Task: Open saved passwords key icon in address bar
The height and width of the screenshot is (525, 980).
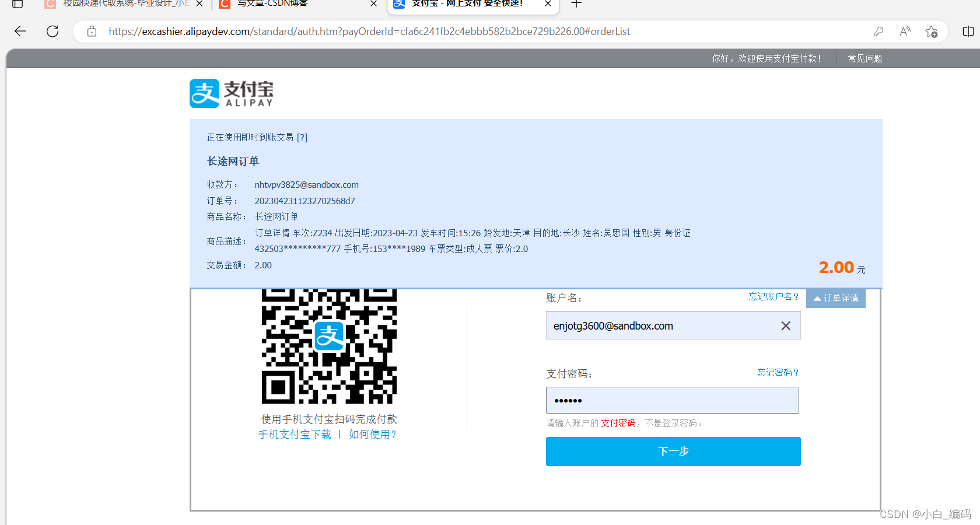Action: click(878, 32)
